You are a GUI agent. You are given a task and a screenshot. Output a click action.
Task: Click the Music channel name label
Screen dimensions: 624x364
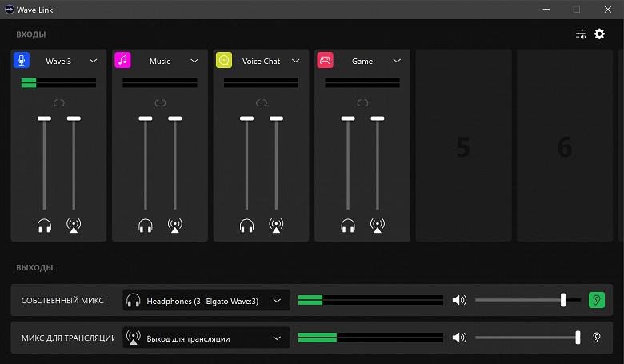click(x=160, y=62)
